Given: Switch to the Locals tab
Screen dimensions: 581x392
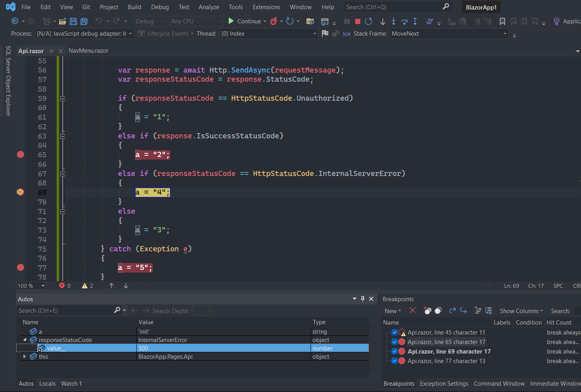Looking at the screenshot, I should [47, 384].
